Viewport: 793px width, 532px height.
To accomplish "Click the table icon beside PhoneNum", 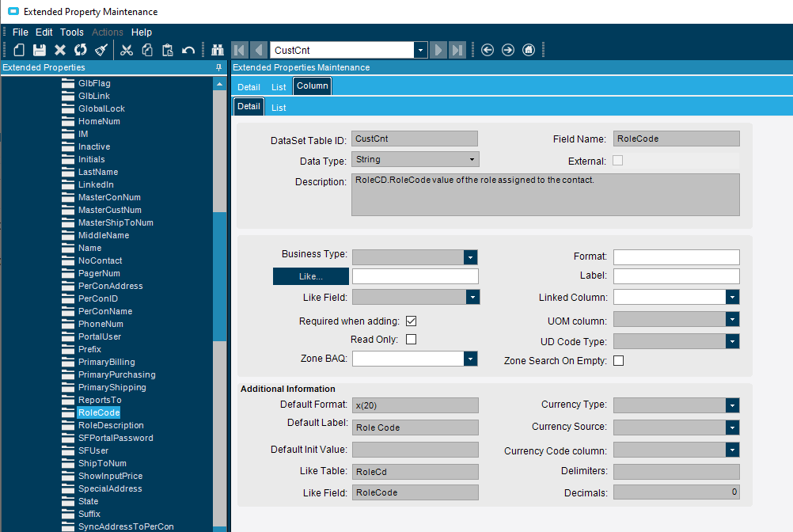I will click(68, 324).
